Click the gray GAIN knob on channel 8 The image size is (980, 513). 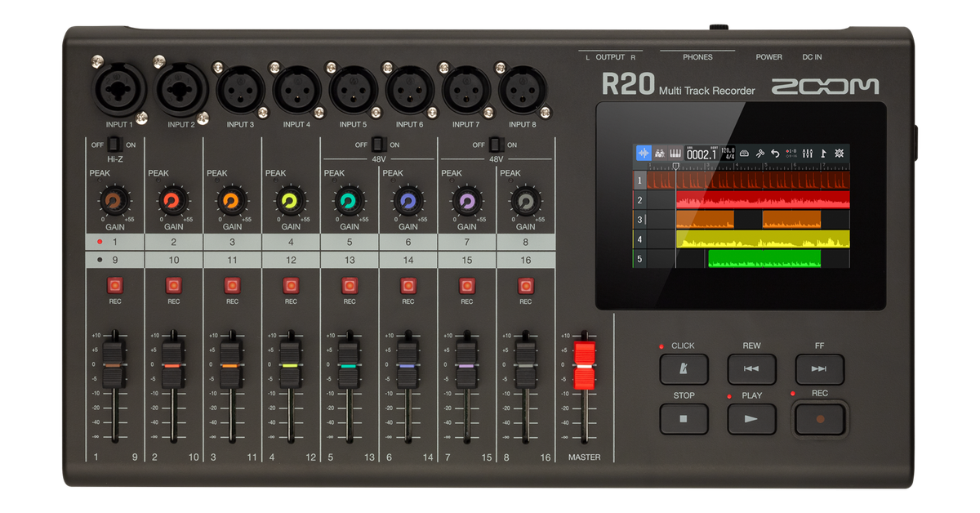tap(526, 200)
